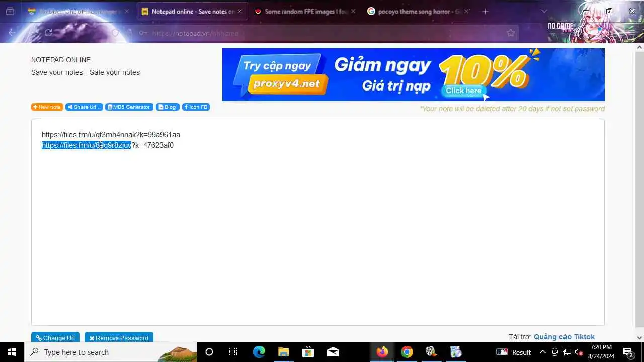This screenshot has height=362, width=644.
Task: Close the pocoyo theme song horror tab
Action: point(466,11)
